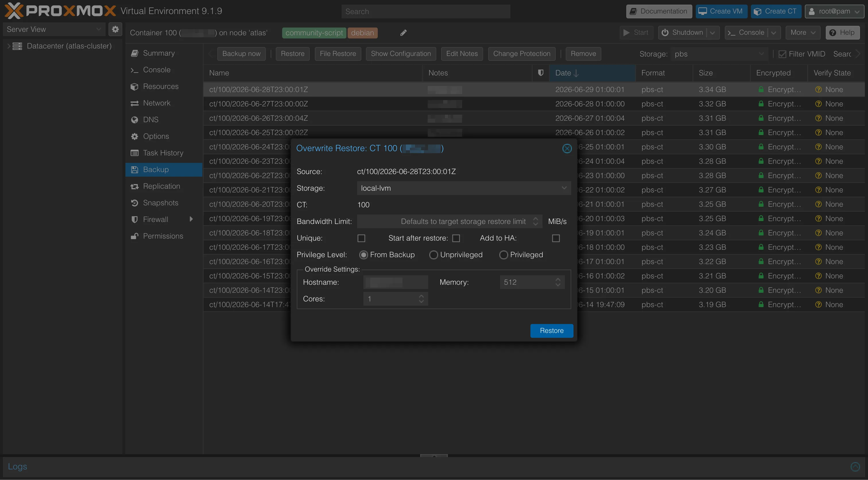This screenshot has height=480, width=868.
Task: Toggle the Unique checkbox
Action: pos(361,238)
